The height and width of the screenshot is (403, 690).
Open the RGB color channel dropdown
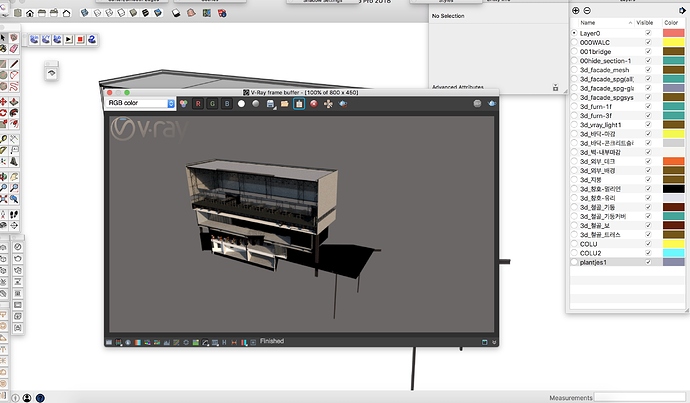(140, 103)
